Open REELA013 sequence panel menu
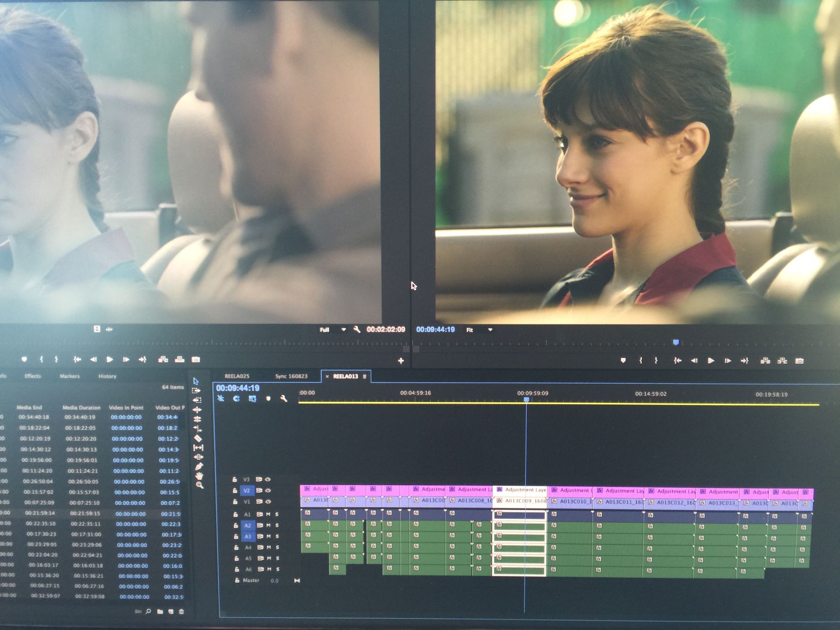 364,376
